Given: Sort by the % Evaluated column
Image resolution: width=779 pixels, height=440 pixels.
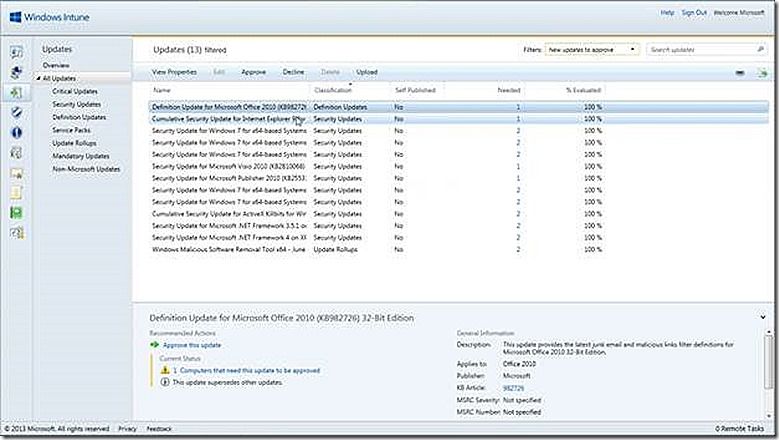Looking at the screenshot, I should click(584, 90).
